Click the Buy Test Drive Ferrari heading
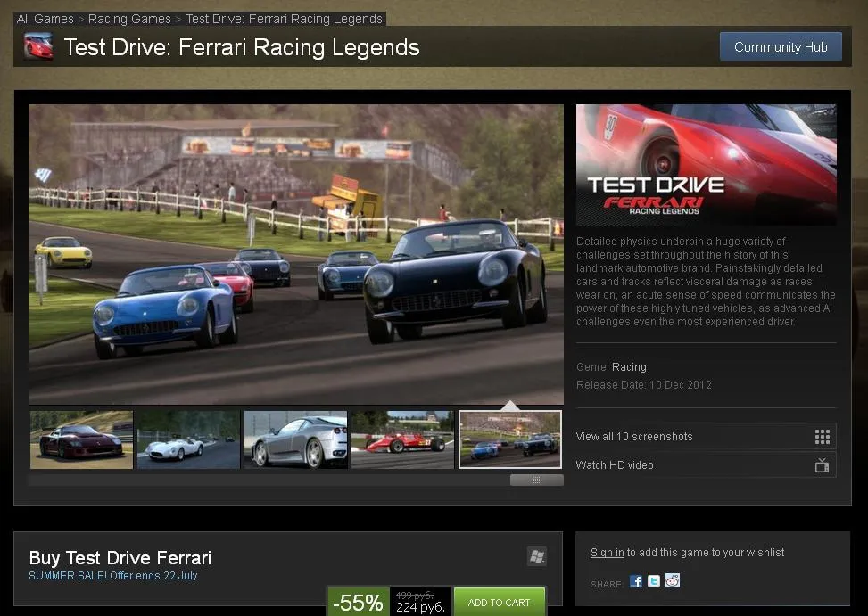The width and height of the screenshot is (868, 616). (x=120, y=558)
